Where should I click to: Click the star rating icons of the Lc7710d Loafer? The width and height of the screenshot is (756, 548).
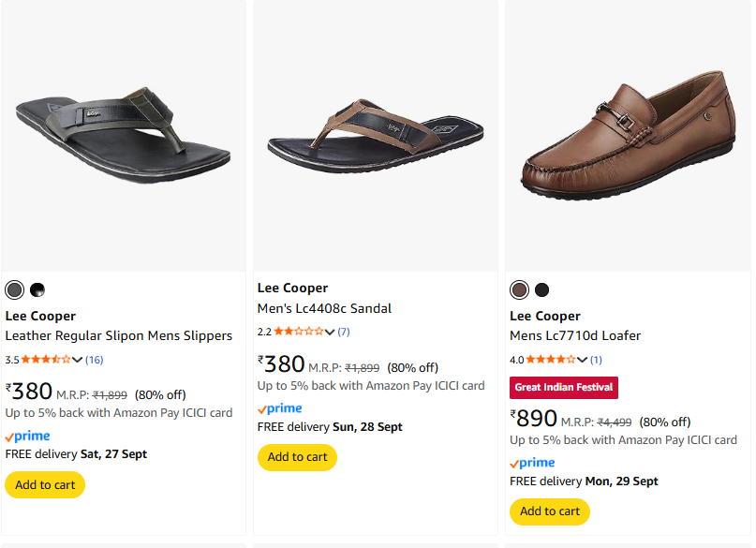[550, 360]
